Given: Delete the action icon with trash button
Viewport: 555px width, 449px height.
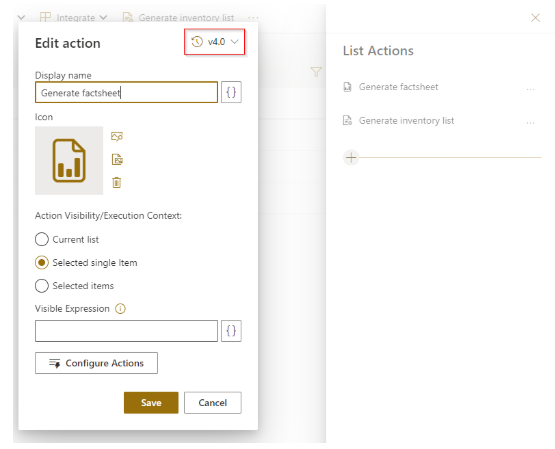Looking at the screenshot, I should click(x=117, y=183).
